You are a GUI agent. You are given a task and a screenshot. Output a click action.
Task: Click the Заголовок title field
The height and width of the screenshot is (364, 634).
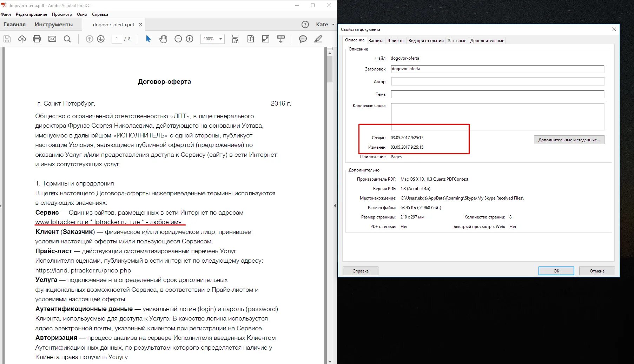click(x=497, y=69)
